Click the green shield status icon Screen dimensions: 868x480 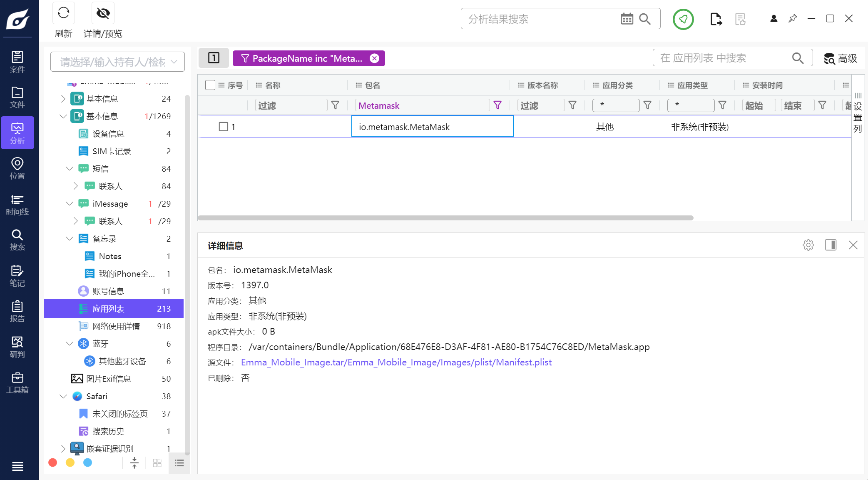coord(683,19)
